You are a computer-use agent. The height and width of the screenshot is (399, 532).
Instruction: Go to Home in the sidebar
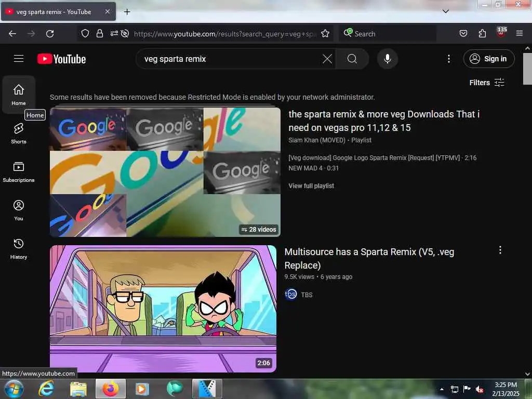[19, 95]
